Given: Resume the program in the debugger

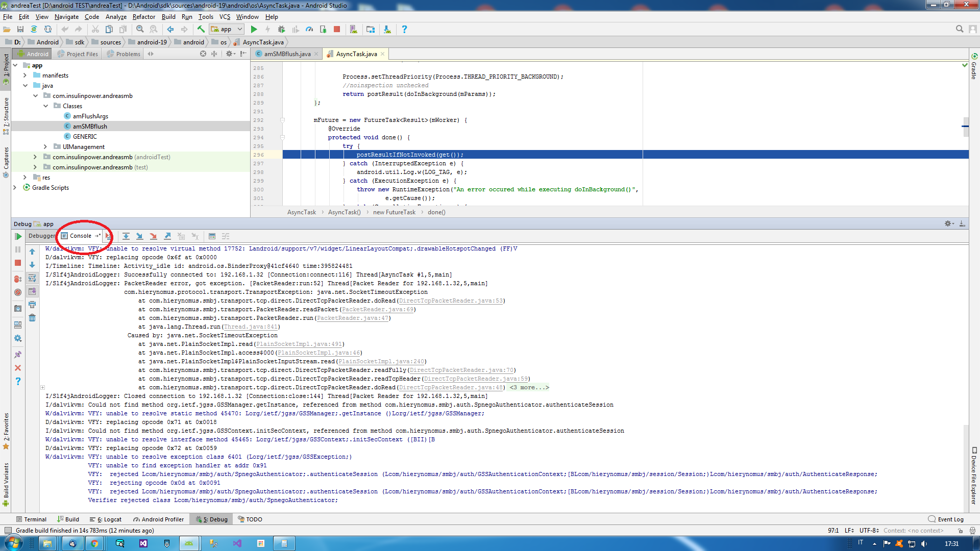Looking at the screenshot, I should click(18, 236).
